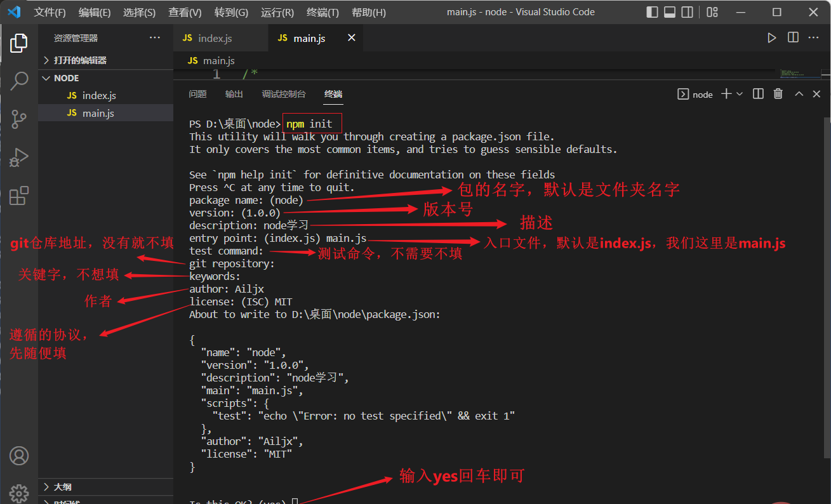
Task: Open the 输出 panel tab
Action: [234, 94]
